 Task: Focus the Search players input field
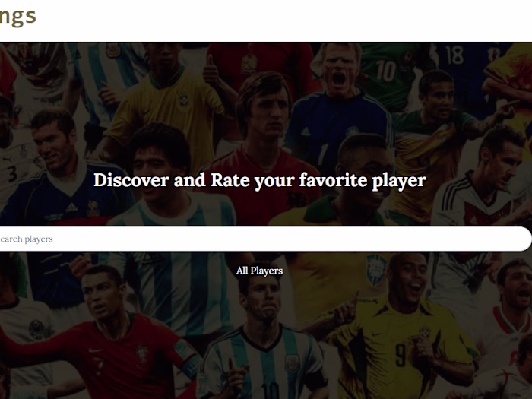pos(266,239)
